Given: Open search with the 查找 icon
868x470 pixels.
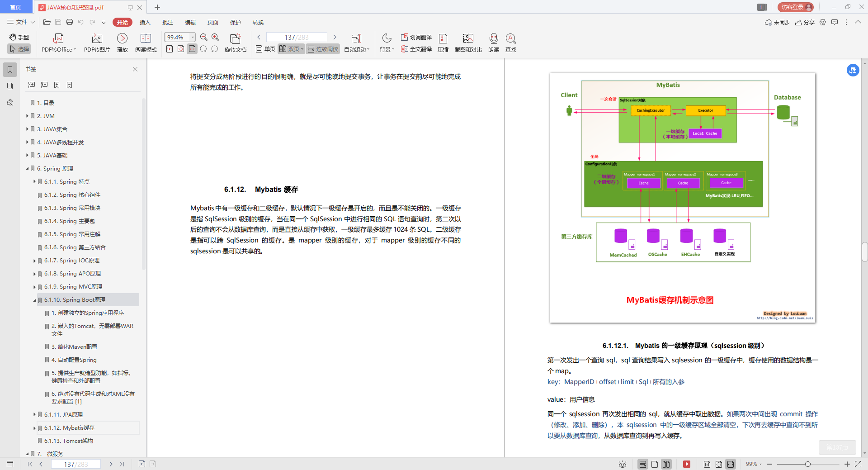Looking at the screenshot, I should click(511, 42).
